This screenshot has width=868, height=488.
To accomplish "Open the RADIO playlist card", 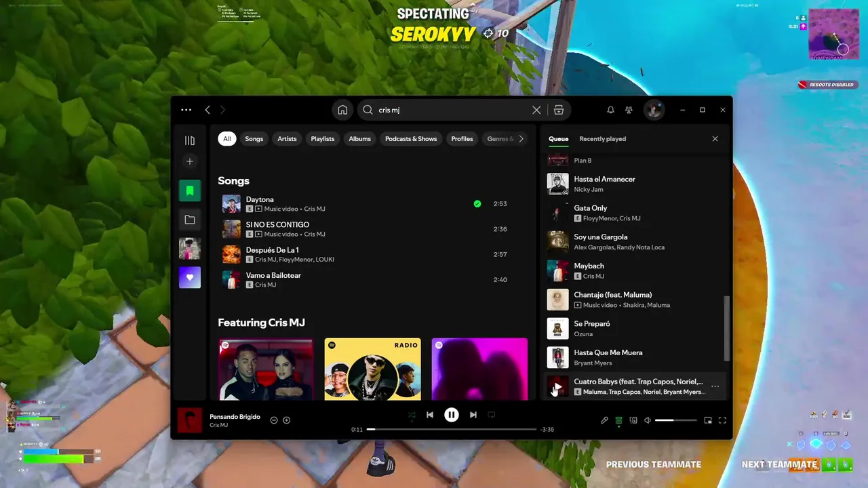I will 372,369.
